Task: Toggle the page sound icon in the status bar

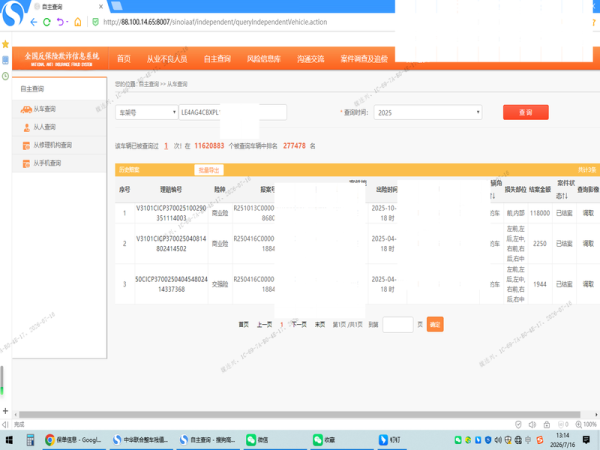Action: (x=532, y=424)
